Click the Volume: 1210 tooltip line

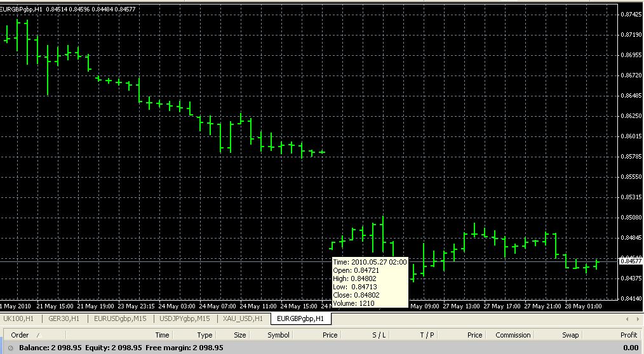(x=354, y=303)
